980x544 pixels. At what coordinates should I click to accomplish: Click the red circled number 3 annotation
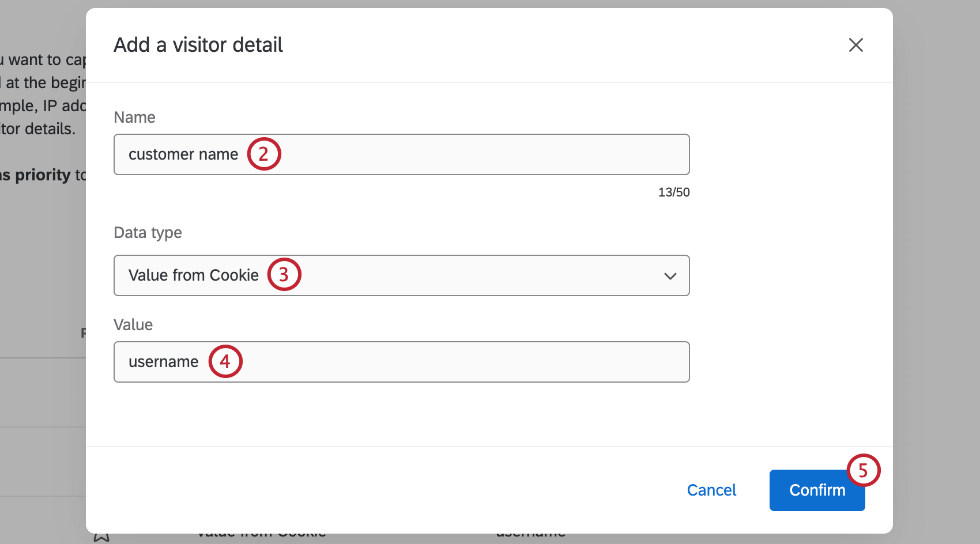[284, 274]
